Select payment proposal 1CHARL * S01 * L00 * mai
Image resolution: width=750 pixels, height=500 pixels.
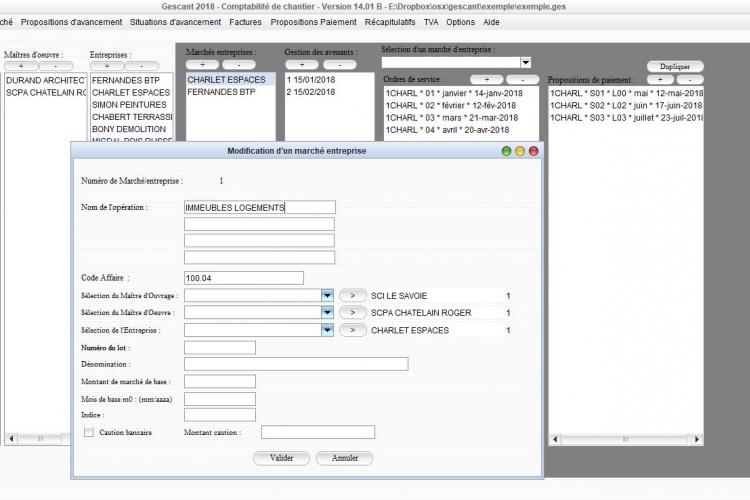626,93
